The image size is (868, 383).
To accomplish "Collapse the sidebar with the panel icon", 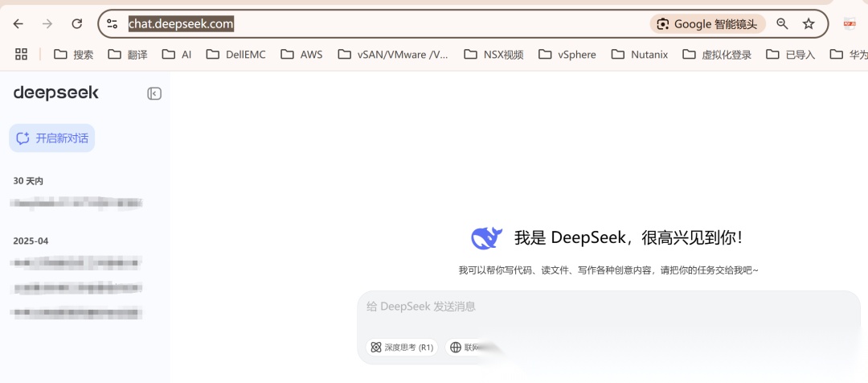I will coord(154,93).
